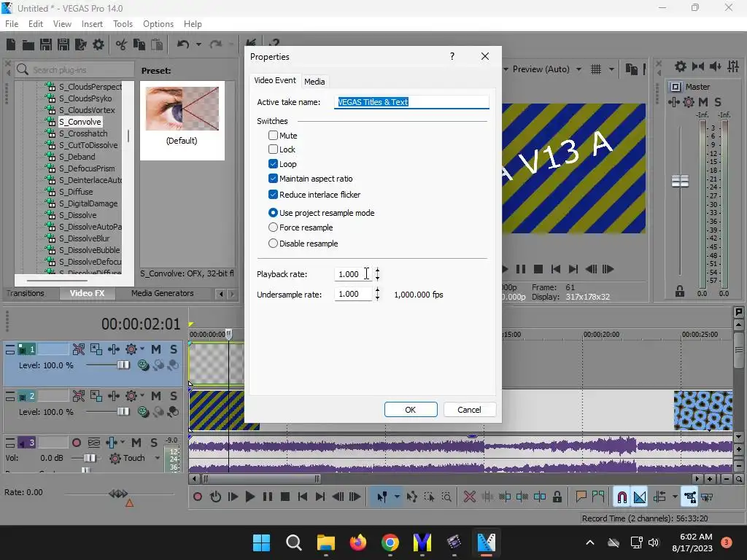Image resolution: width=747 pixels, height=560 pixels.
Task: Click preview Overlays grid icon
Action: (x=595, y=69)
